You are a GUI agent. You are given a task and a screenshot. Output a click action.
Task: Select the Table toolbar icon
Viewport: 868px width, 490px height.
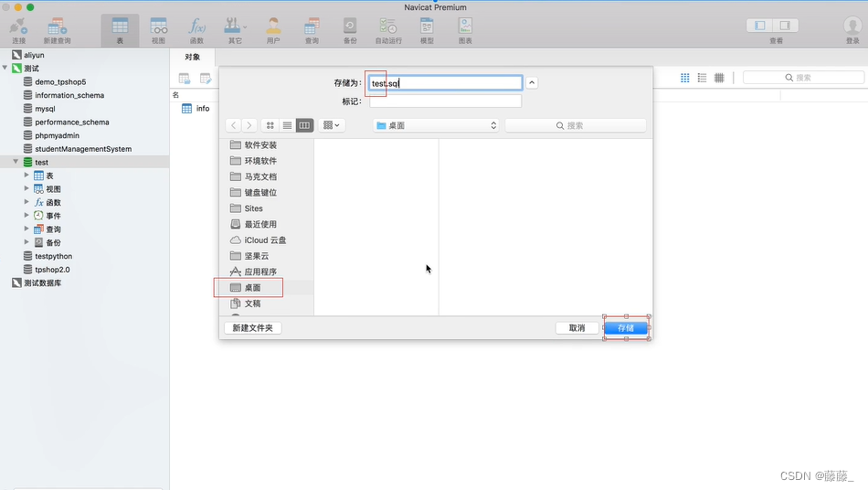(x=120, y=30)
